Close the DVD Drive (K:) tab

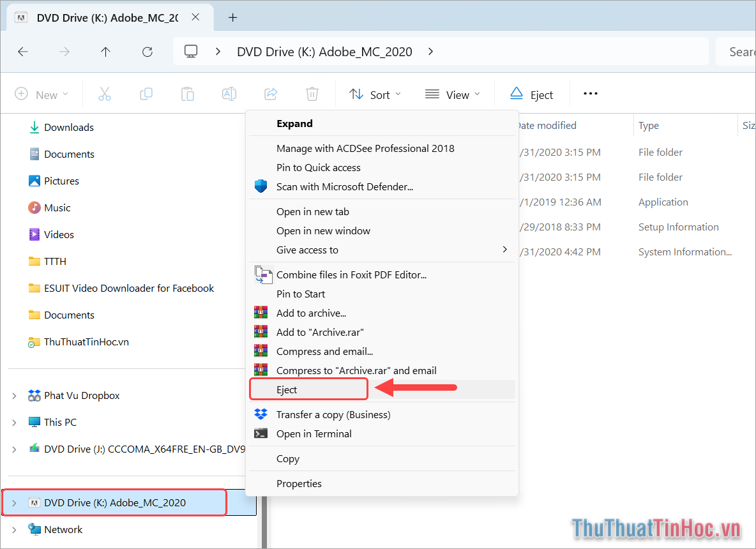(195, 17)
